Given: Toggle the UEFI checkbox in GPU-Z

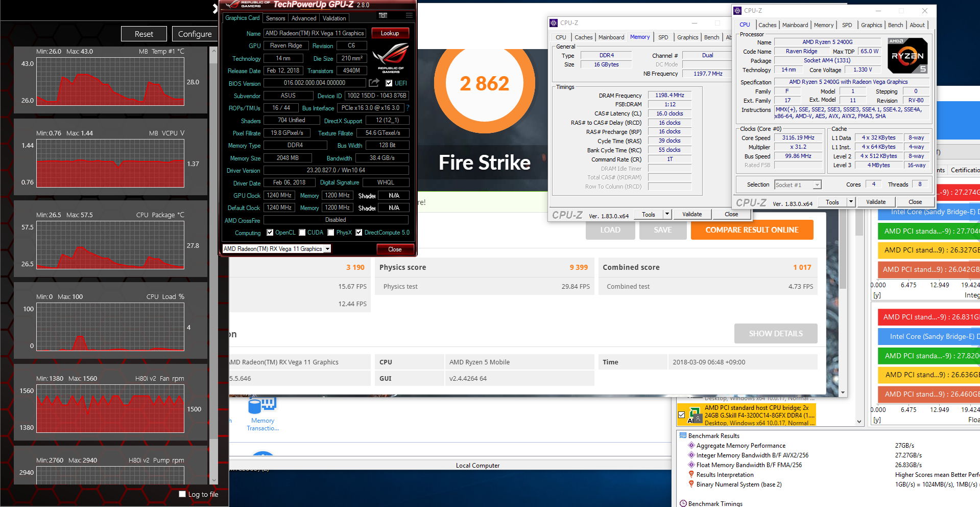Looking at the screenshot, I should click(389, 83).
